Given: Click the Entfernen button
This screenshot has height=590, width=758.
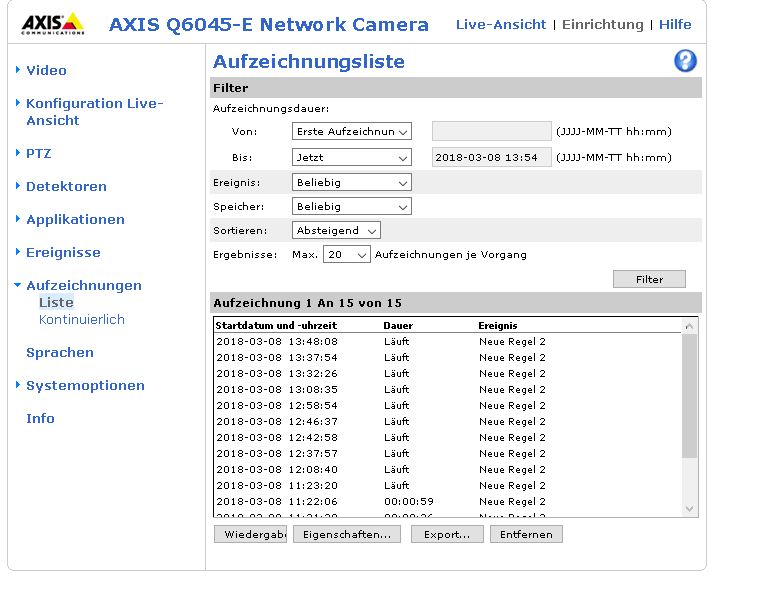Looking at the screenshot, I should (x=526, y=535).
